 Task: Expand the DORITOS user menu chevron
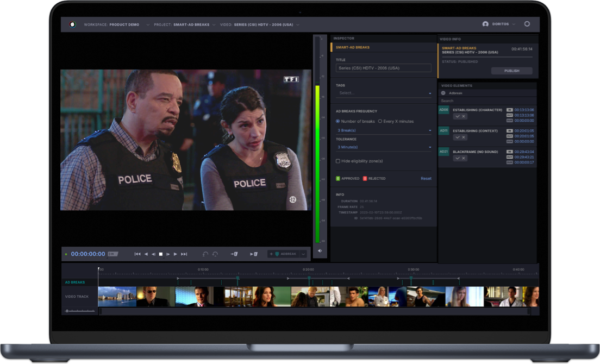point(514,24)
